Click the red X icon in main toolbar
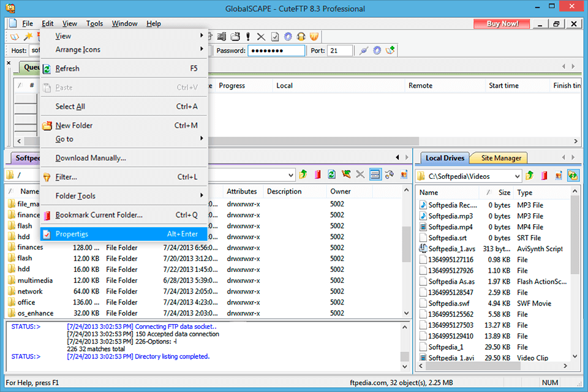588x392 pixels. pyautogui.click(x=262, y=37)
